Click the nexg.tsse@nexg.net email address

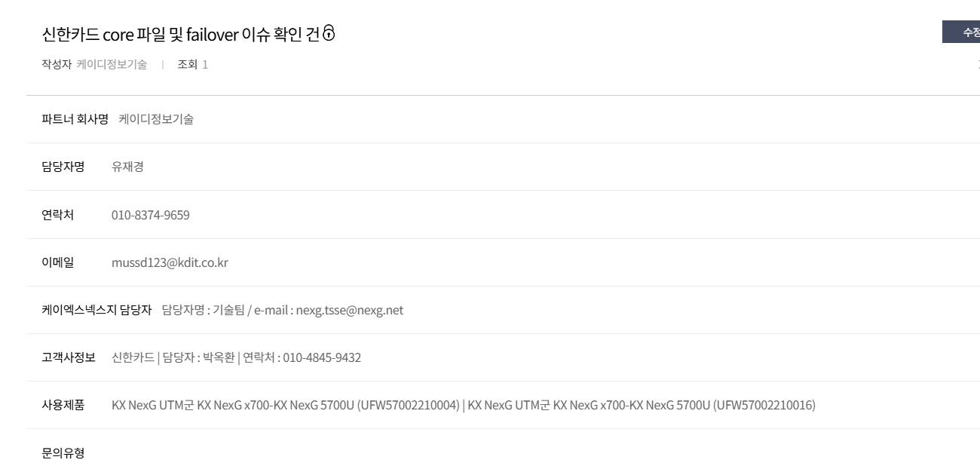[x=350, y=310]
